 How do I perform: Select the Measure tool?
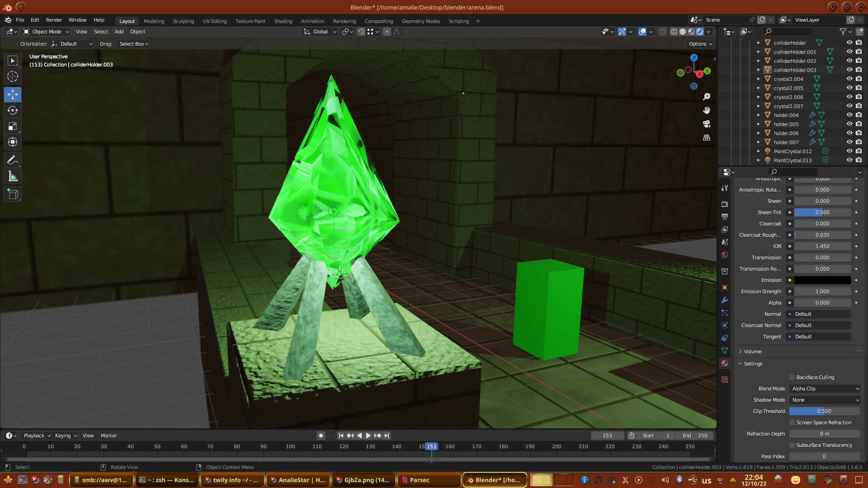[x=13, y=177]
